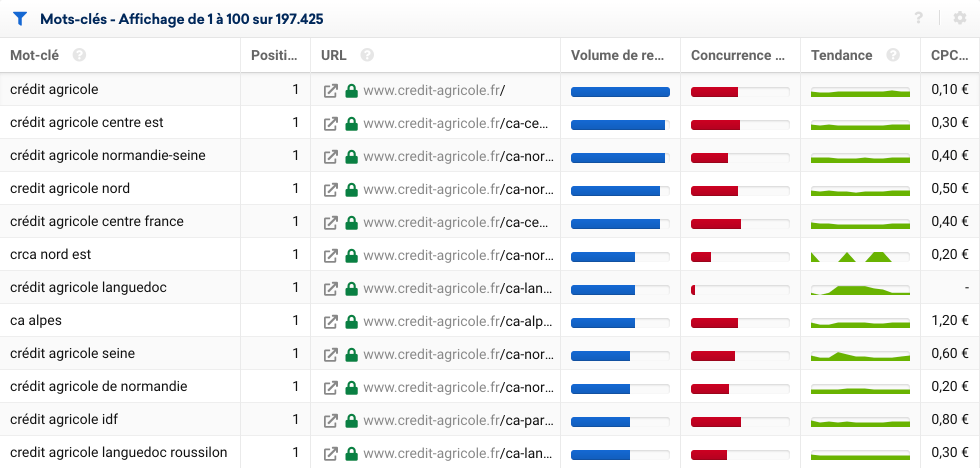
Task: Click CPC value 0,60 € for crédit agricole seine
Action: tap(950, 353)
